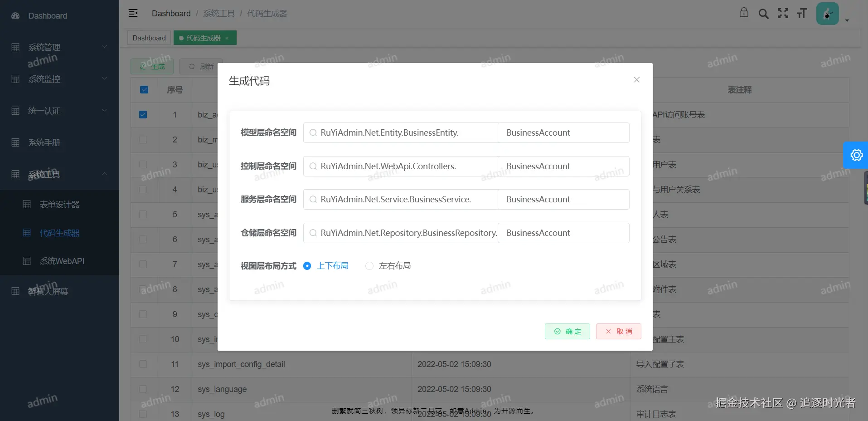The height and width of the screenshot is (421, 868).
Task: Toggle the sidebar collapse hamburger icon
Action: click(x=133, y=13)
